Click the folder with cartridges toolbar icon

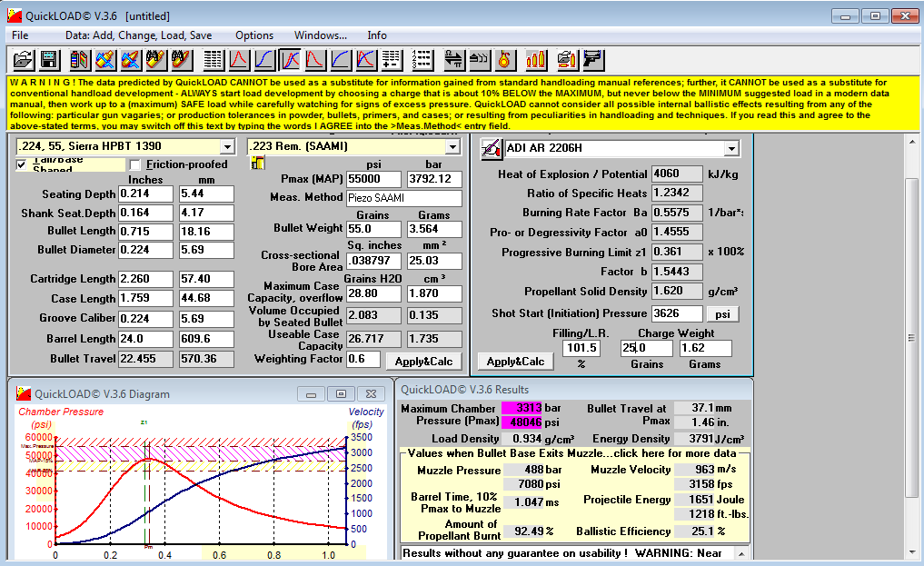pyautogui.click(x=567, y=59)
